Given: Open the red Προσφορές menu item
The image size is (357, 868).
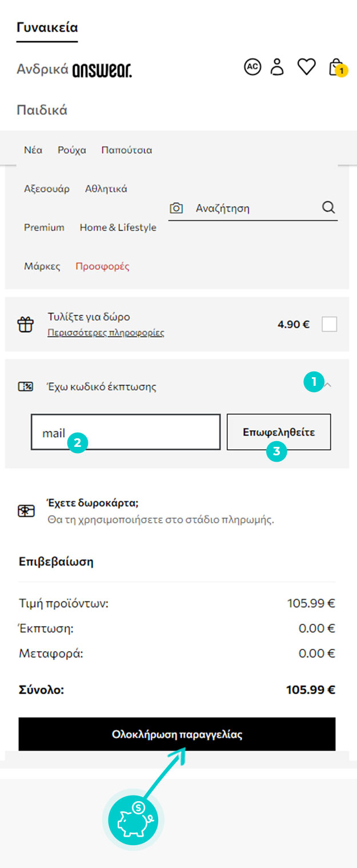Looking at the screenshot, I should [x=102, y=267].
